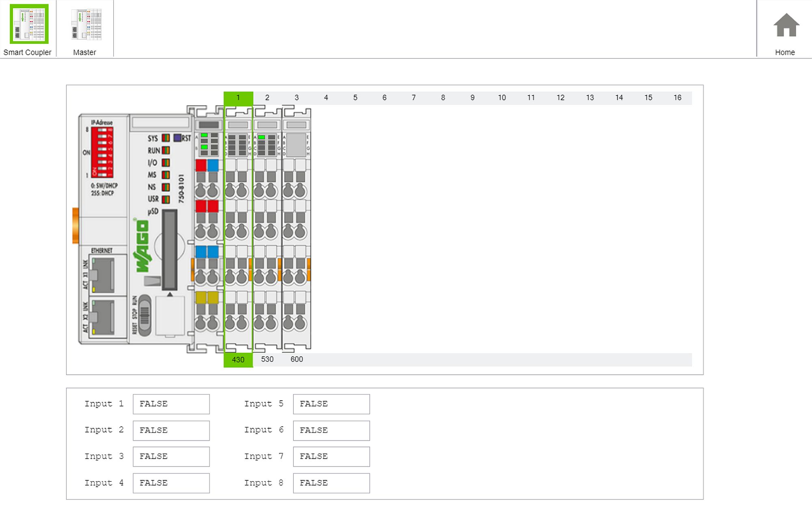Select the 430 input module graphic
The height and width of the screenshot is (510, 812).
tap(238, 229)
